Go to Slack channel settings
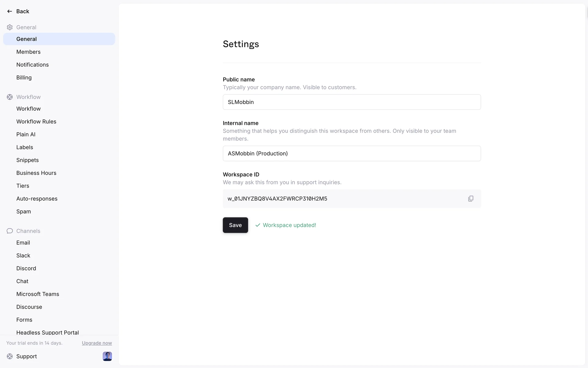The height and width of the screenshot is (368, 588). coord(23,255)
